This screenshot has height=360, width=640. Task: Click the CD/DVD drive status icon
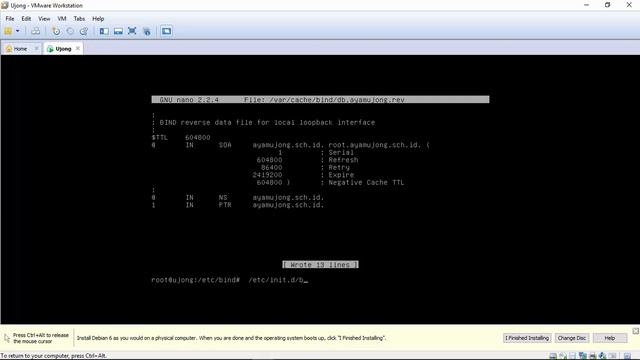pyautogui.click(x=562, y=356)
